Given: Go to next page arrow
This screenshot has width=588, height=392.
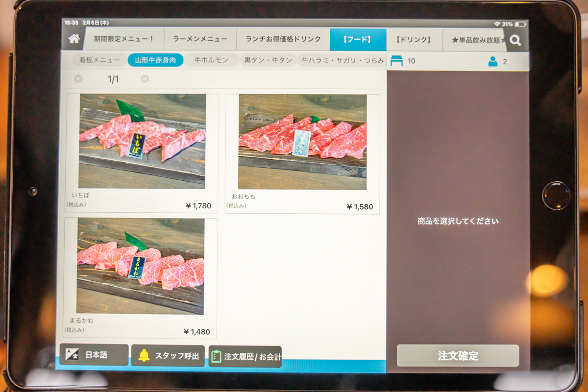Looking at the screenshot, I should (145, 79).
